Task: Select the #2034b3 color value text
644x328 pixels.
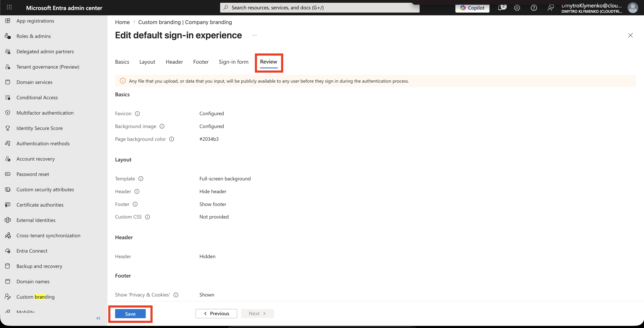Action: tap(209, 139)
